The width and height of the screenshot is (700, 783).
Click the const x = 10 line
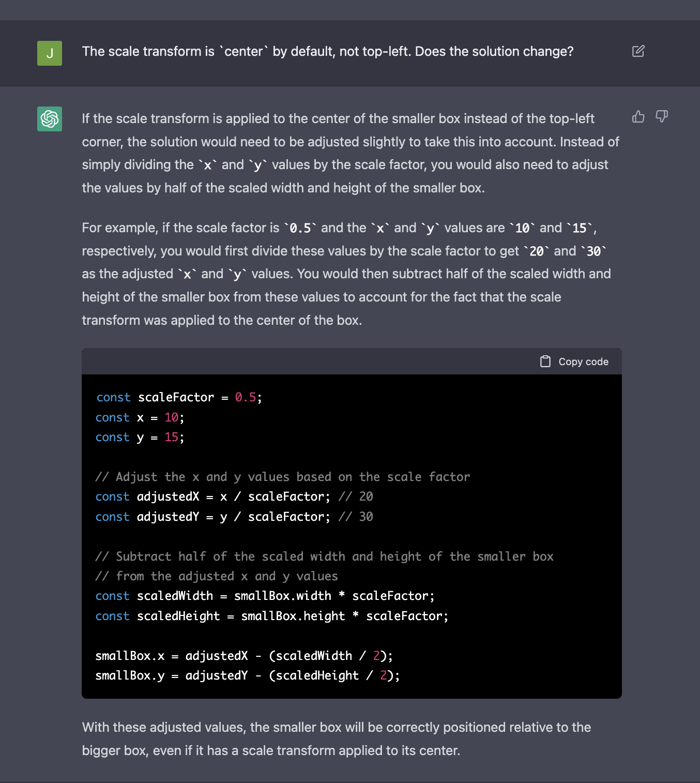pos(139,417)
